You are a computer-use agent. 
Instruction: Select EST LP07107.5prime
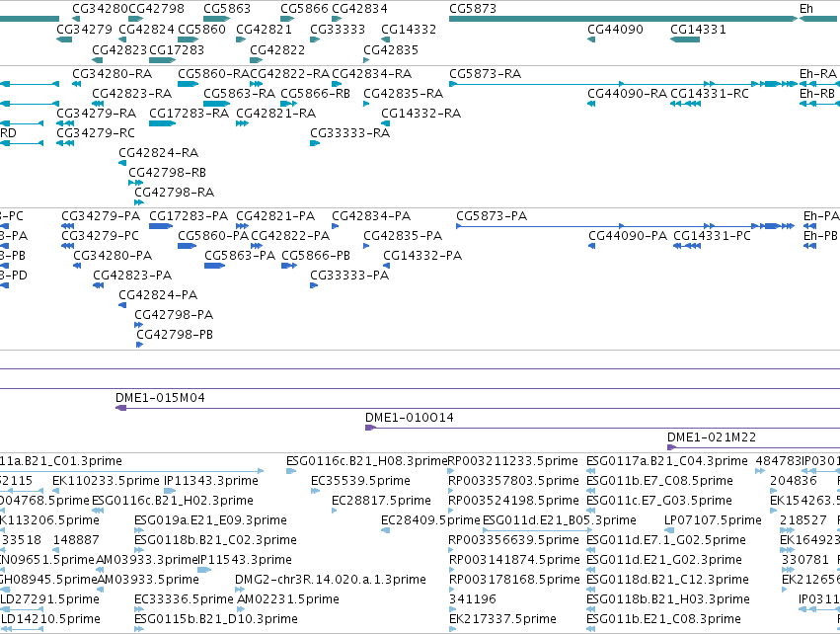[713, 520]
